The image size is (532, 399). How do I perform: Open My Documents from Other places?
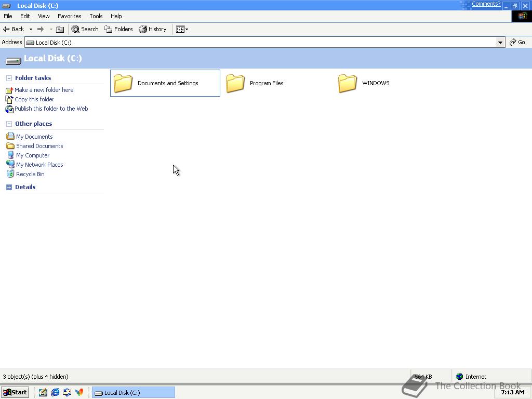tap(34, 137)
